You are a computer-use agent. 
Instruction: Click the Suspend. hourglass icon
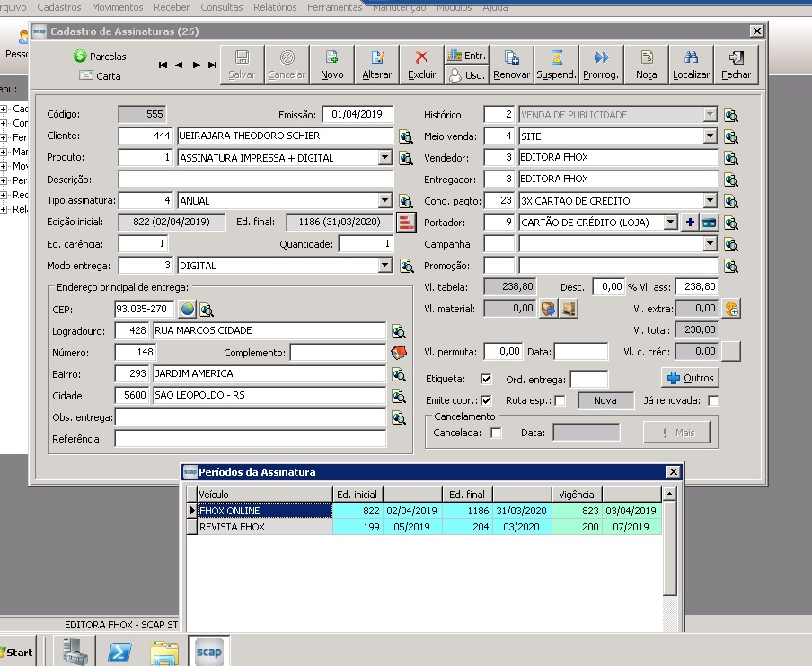(556, 57)
